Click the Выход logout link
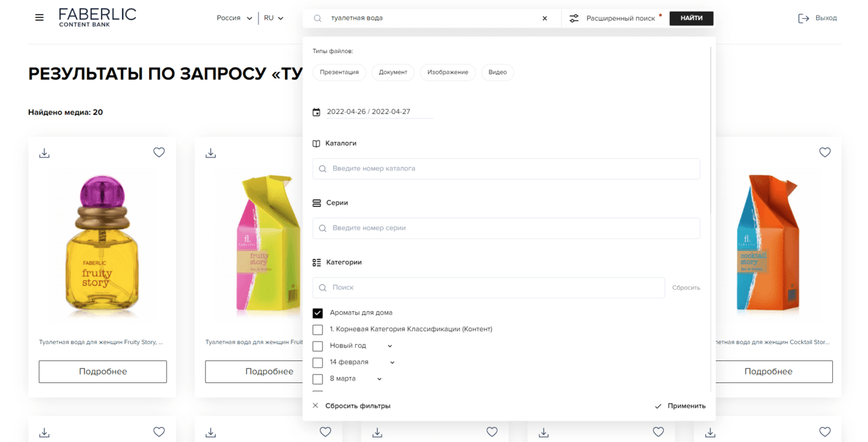The width and height of the screenshot is (868, 442). coord(826,18)
